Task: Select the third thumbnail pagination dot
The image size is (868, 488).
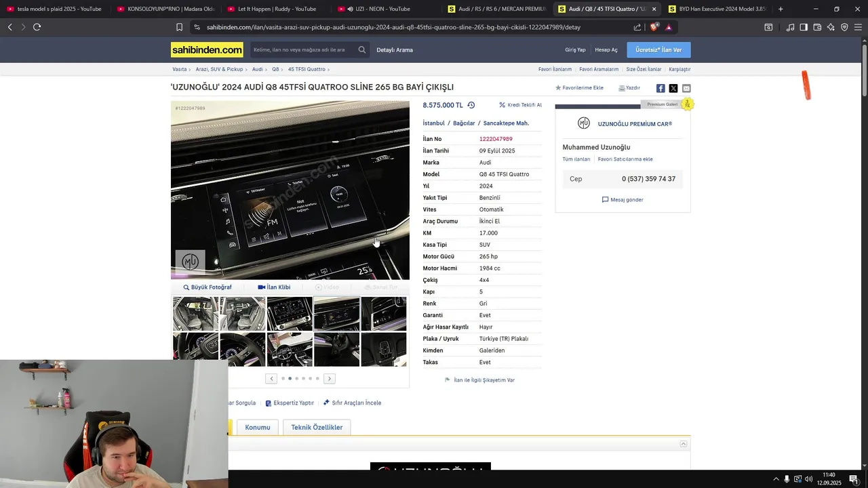Action: [296, 378]
